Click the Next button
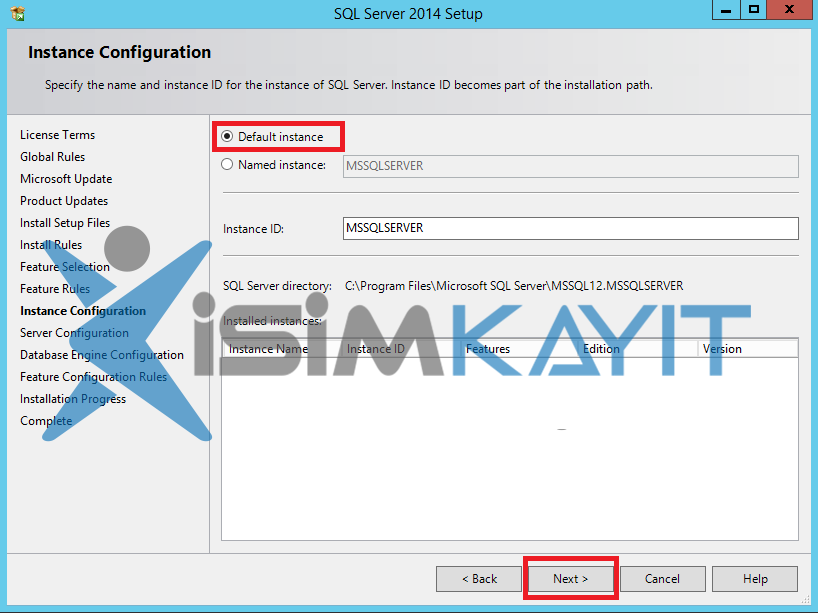Image resolution: width=818 pixels, height=613 pixels. click(x=571, y=579)
